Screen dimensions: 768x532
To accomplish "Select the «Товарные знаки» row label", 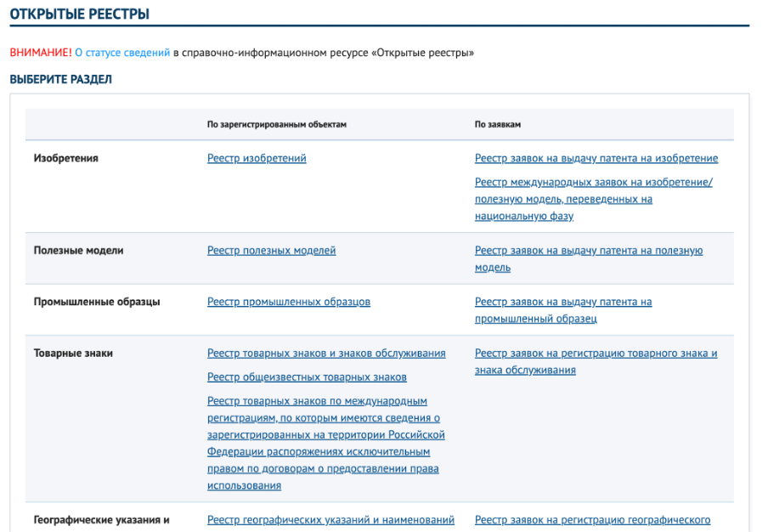I will tap(73, 354).
